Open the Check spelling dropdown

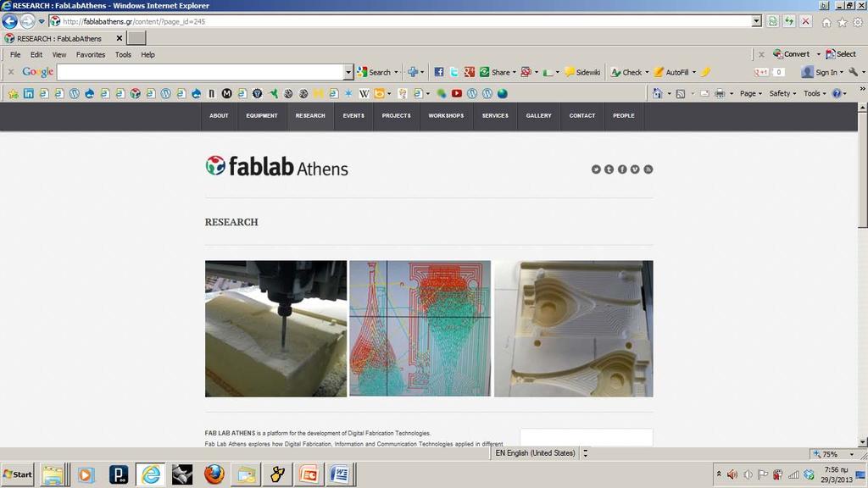[x=647, y=73]
